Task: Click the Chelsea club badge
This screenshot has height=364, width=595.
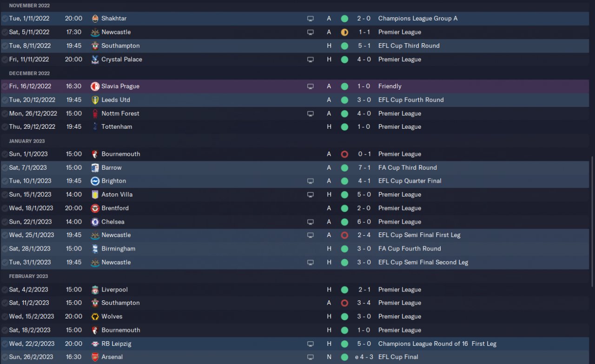Action: (95, 222)
